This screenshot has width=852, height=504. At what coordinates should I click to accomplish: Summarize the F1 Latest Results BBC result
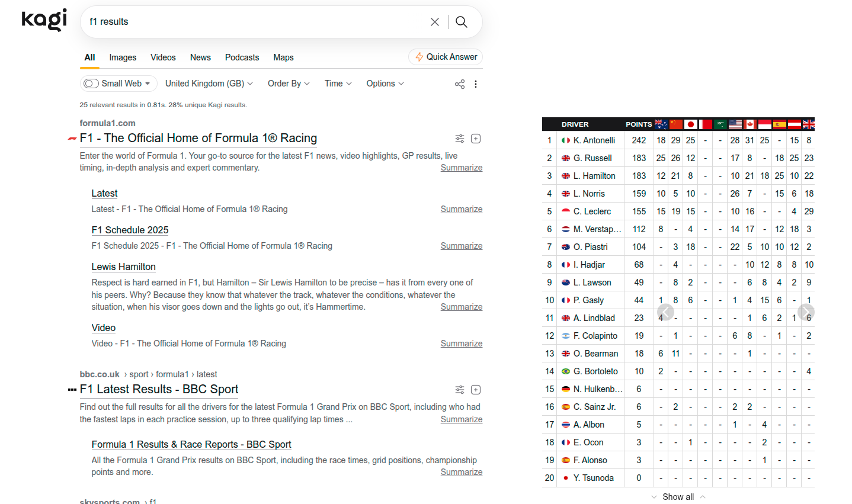(x=462, y=419)
